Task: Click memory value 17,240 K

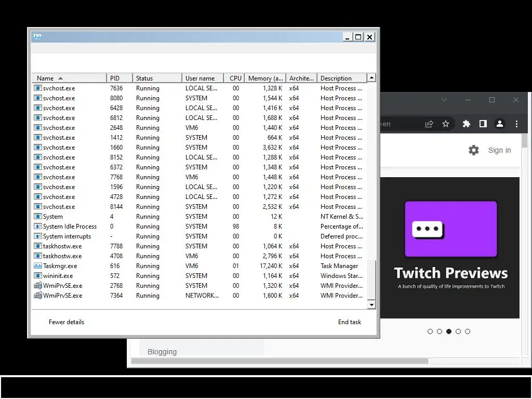Action: 271,265
